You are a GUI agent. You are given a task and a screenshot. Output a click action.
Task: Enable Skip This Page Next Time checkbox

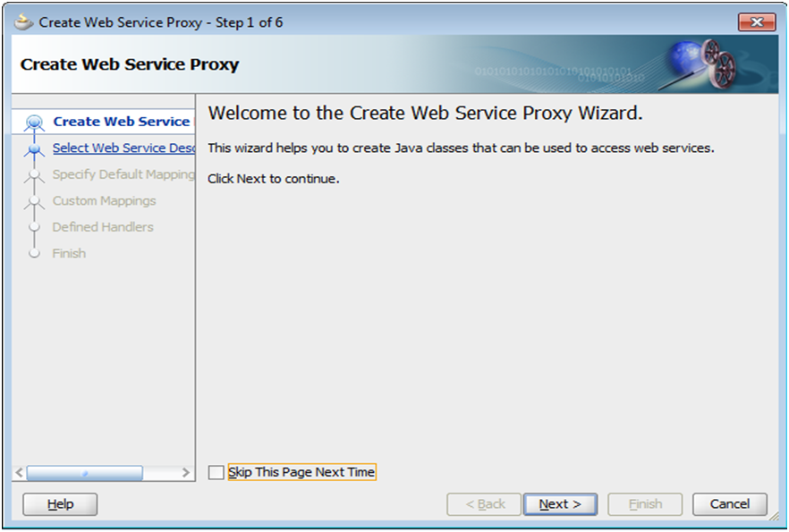(x=216, y=472)
